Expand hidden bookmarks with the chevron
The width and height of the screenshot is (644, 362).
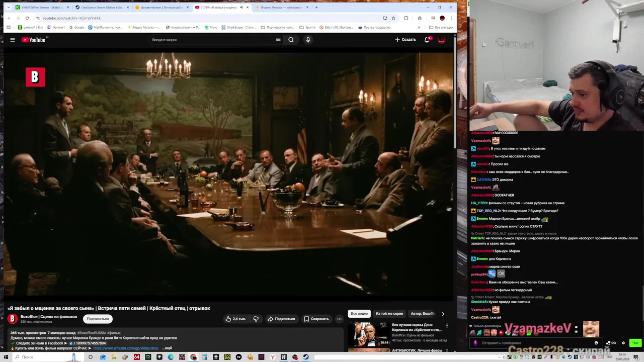(x=419, y=27)
